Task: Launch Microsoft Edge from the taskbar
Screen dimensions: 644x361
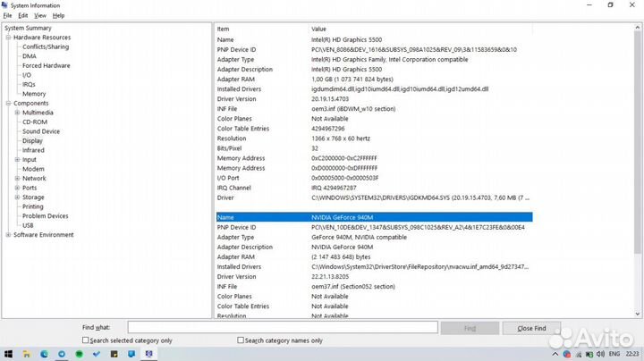Action: click(x=44, y=354)
